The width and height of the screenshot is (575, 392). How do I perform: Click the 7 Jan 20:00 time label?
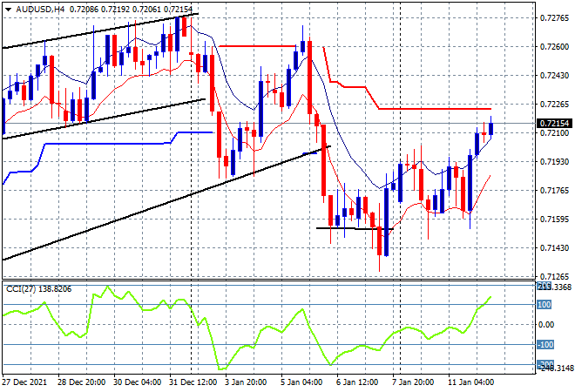[x=413, y=382]
